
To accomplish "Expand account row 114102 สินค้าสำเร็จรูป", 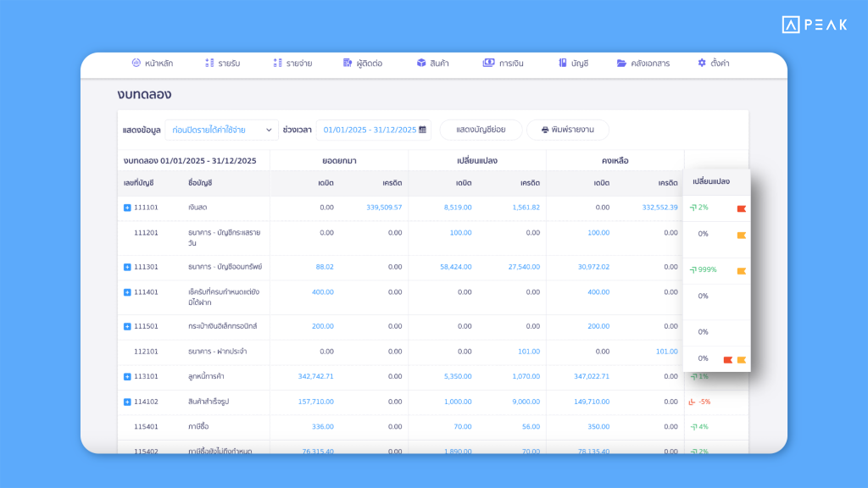I will [x=127, y=402].
